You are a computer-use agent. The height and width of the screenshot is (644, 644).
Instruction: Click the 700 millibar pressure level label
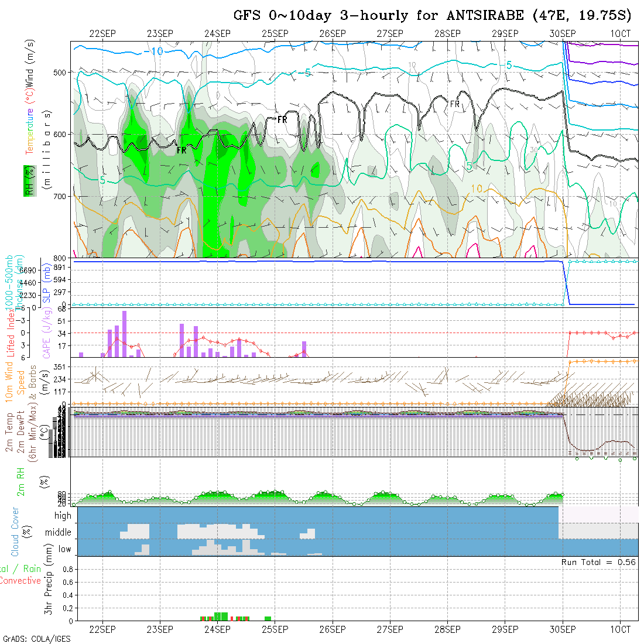pyautogui.click(x=60, y=196)
